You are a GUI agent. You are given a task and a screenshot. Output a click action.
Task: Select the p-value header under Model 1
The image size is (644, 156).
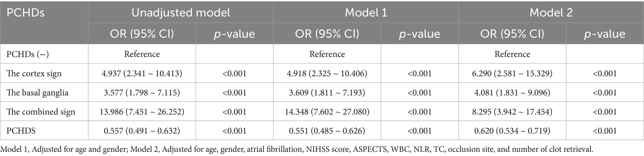pyautogui.click(x=419, y=34)
